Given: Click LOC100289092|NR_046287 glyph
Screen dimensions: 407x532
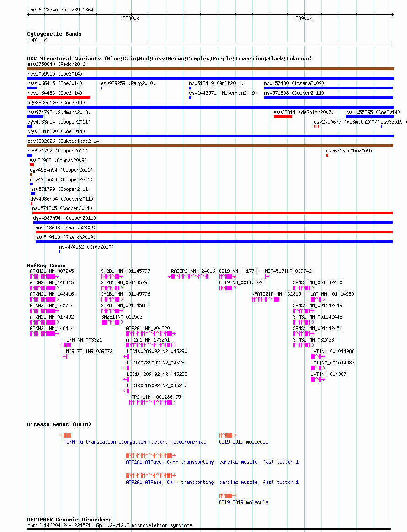Looking at the screenshot, I should (x=126, y=391).
